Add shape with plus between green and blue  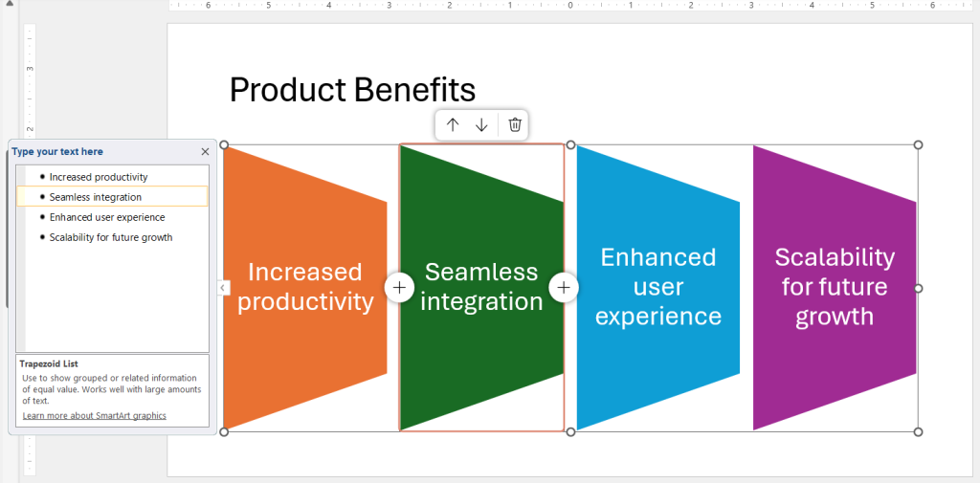coord(564,288)
